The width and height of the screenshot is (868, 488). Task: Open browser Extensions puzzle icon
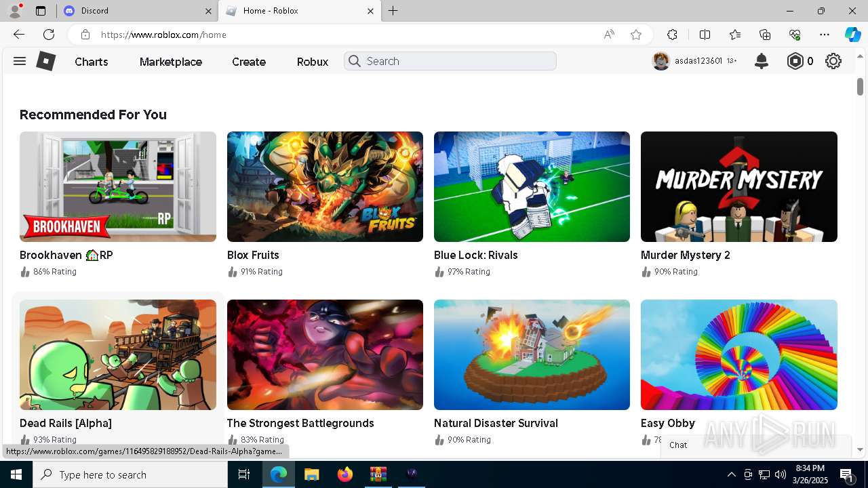[672, 35]
